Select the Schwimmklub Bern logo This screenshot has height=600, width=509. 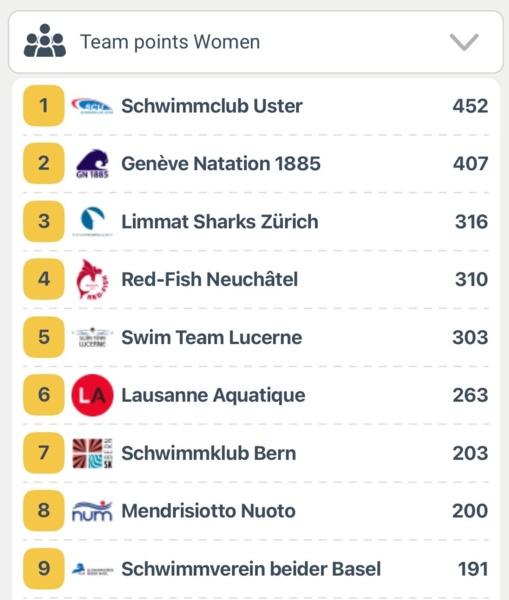[92, 453]
